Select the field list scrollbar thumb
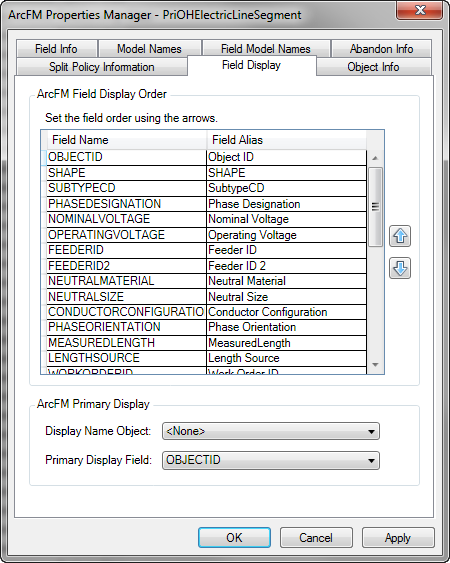This screenshot has height=563, width=450. click(x=375, y=207)
